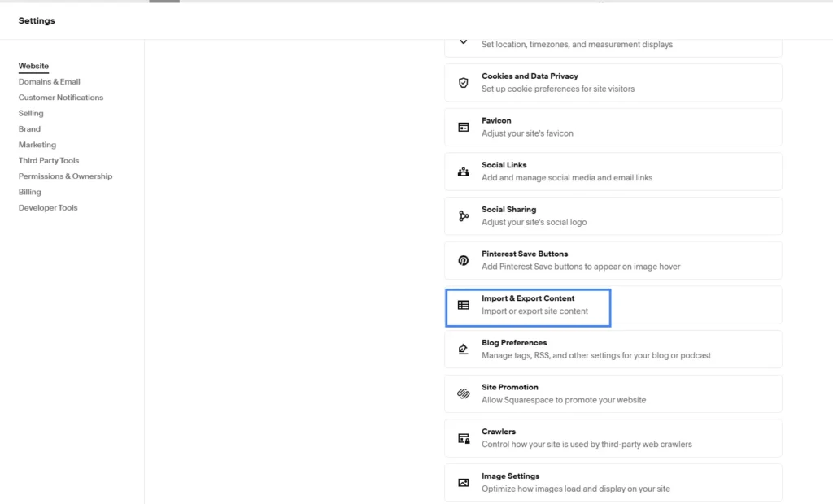833x504 pixels.
Task: Open the Website settings section
Action: click(x=33, y=66)
